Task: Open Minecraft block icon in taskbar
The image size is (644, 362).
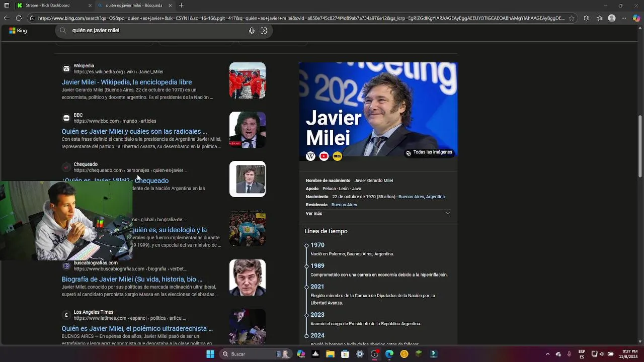Action: point(419,354)
